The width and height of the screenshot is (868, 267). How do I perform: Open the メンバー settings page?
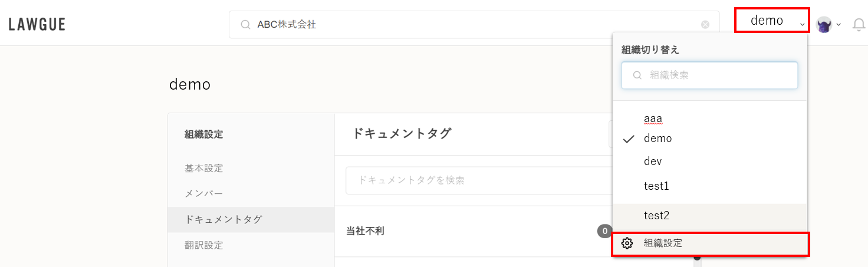pyautogui.click(x=203, y=193)
